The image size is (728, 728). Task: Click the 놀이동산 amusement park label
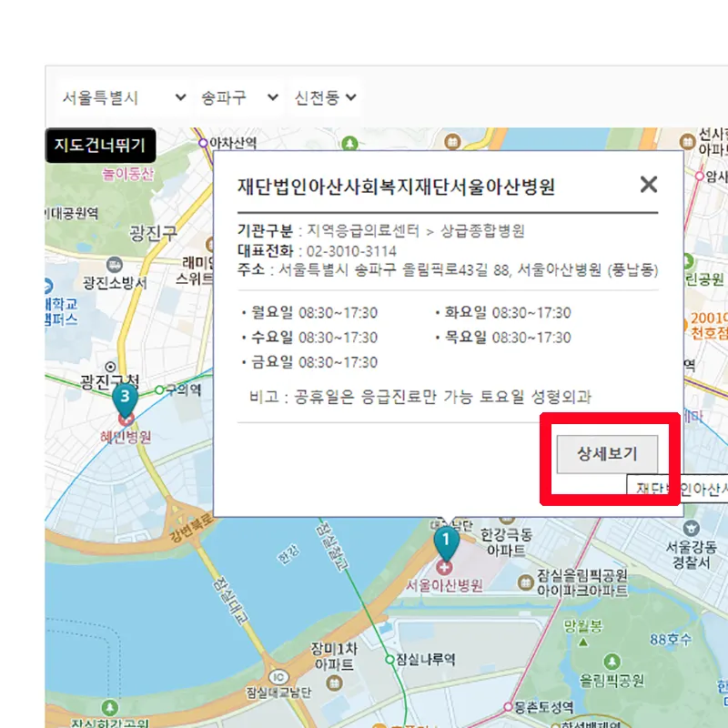[127, 174]
